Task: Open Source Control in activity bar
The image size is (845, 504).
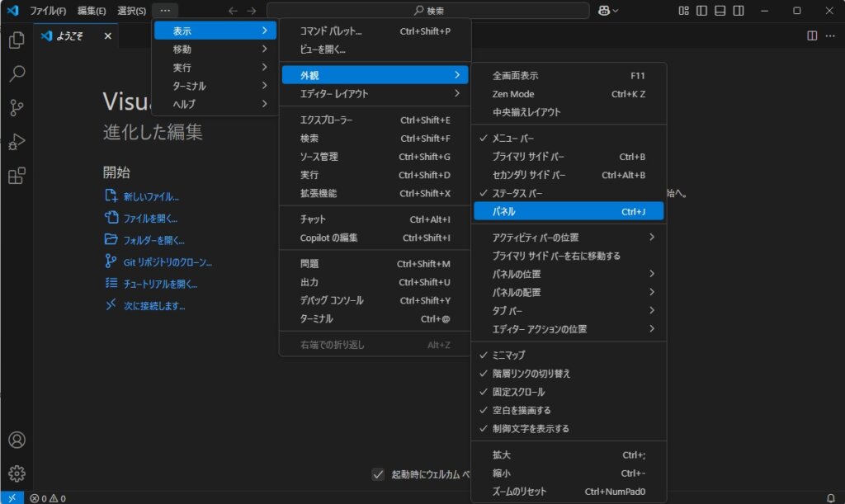Action: (x=17, y=108)
